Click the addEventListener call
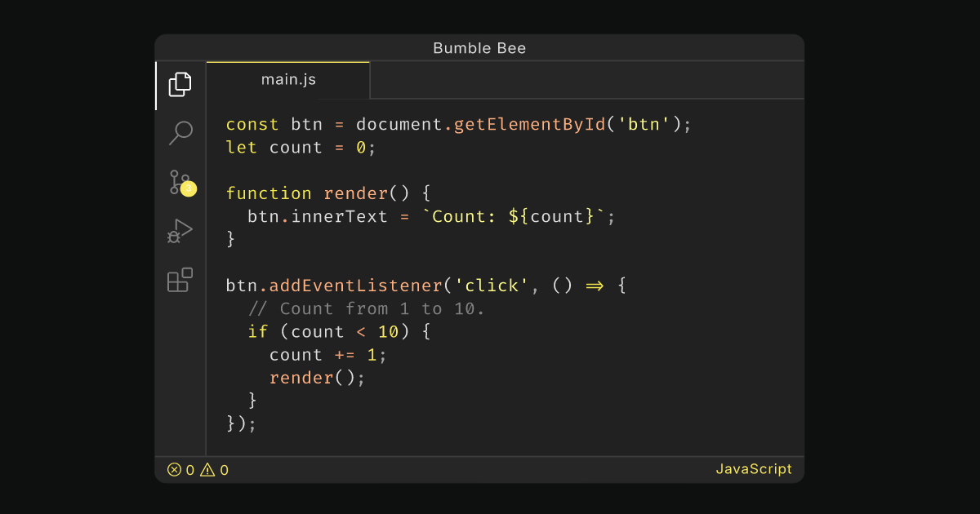 point(355,286)
